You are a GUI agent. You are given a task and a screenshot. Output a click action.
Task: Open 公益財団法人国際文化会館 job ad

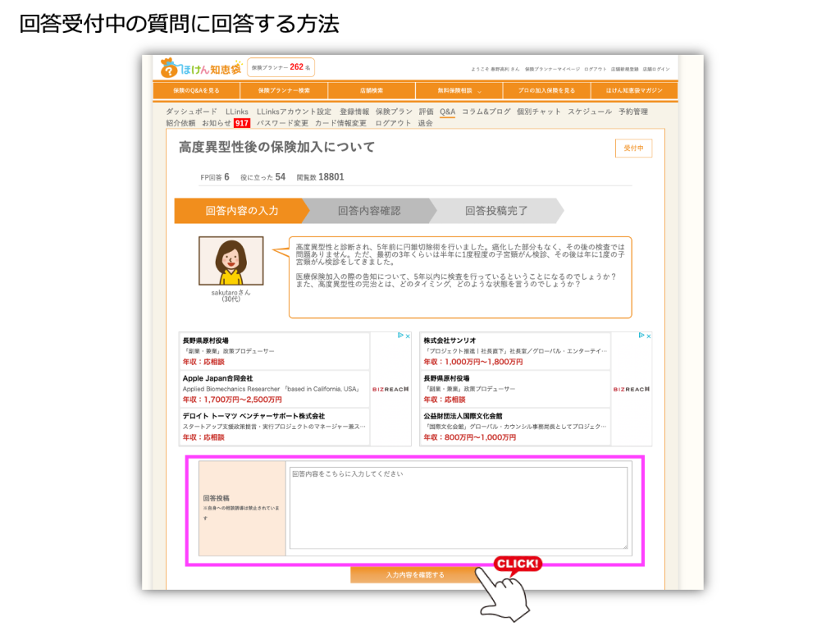pos(515,427)
